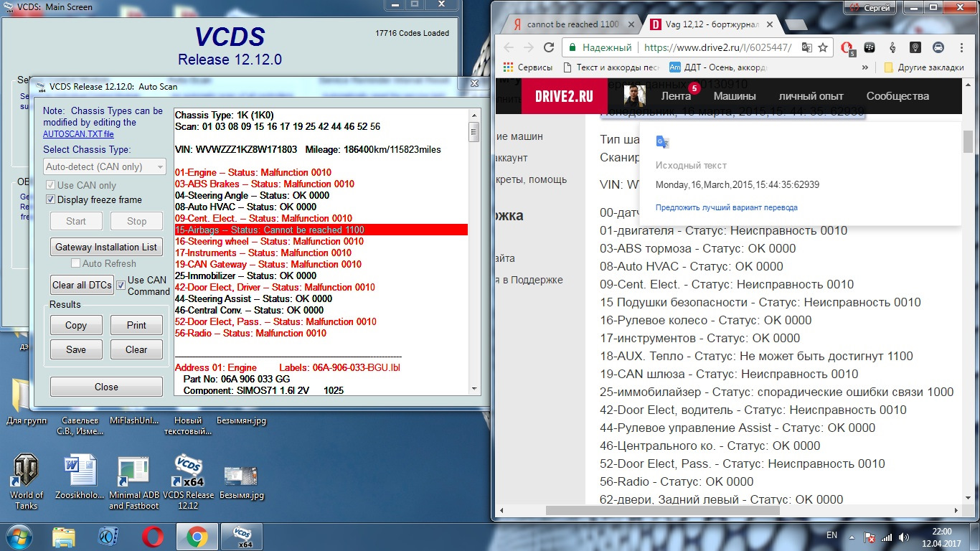This screenshot has width=980, height=551.
Task: Click the Clear all DTCs button
Action: (82, 285)
